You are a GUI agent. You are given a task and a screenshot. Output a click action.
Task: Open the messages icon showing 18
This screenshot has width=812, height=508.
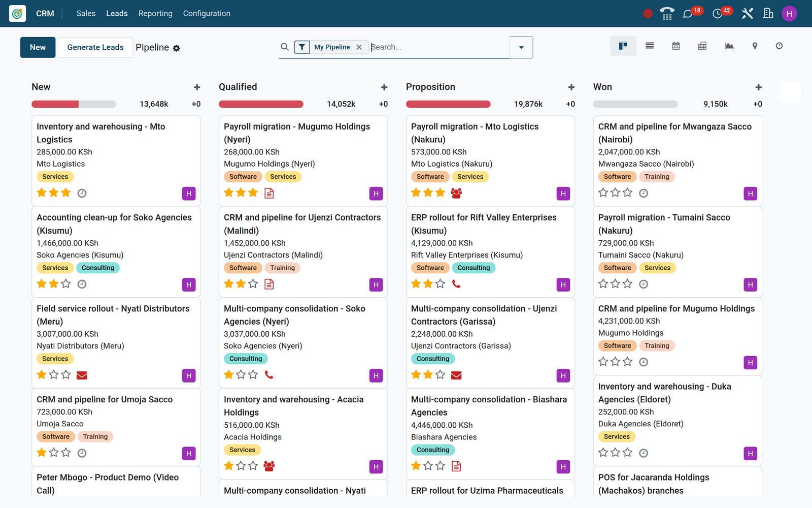[x=688, y=14]
